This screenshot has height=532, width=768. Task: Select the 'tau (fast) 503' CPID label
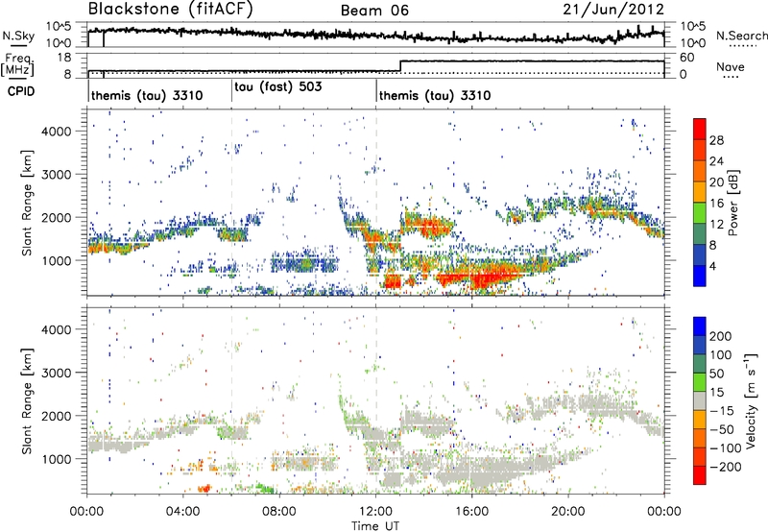(278, 86)
